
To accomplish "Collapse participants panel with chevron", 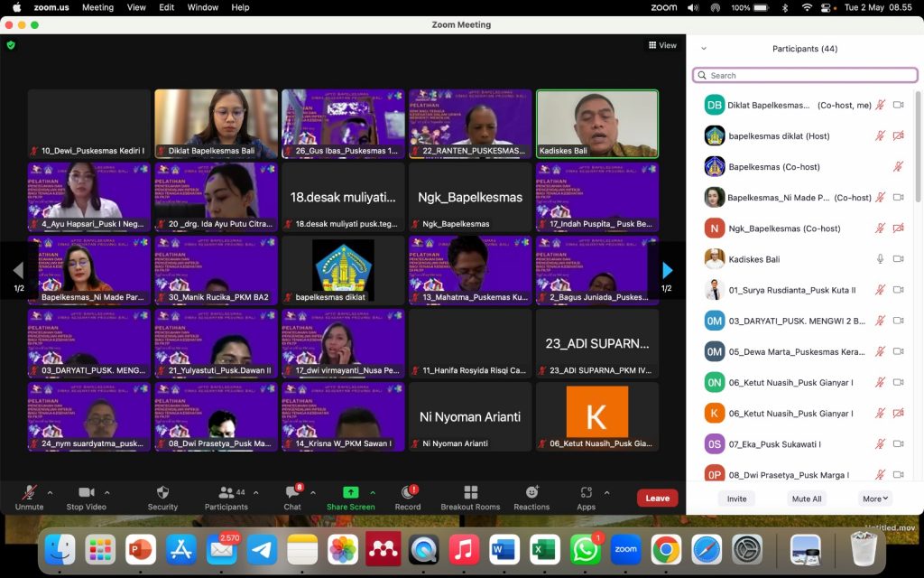I will pos(704,49).
